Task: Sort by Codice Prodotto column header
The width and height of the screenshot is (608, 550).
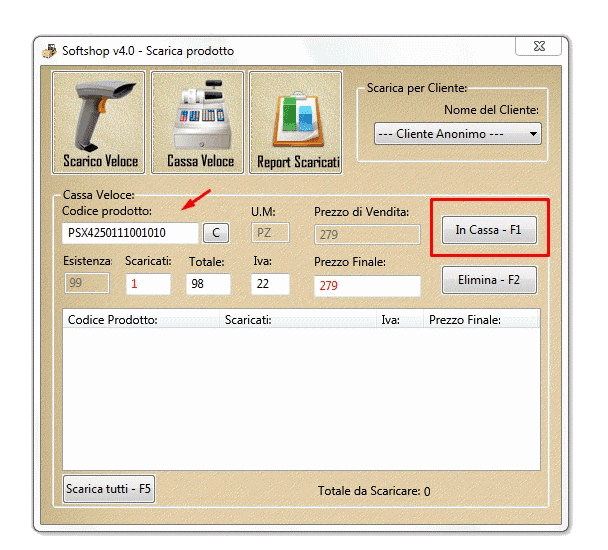Action: click(140, 320)
